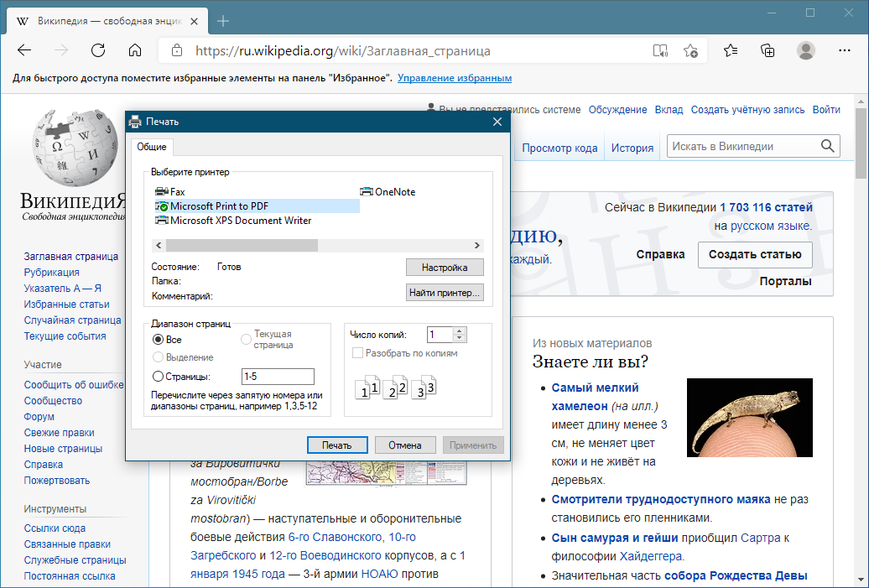Screen dimensions: 869x588
Task: Open the 1 703 116 статей link
Action: coord(766,207)
